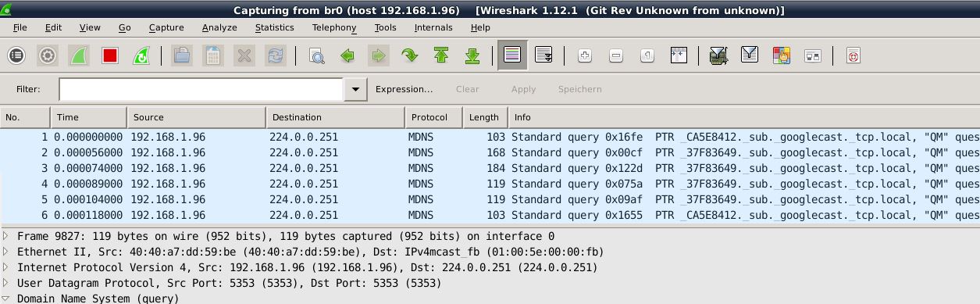980x304 pixels.
Task: Close this capture file icon
Action: (x=244, y=55)
